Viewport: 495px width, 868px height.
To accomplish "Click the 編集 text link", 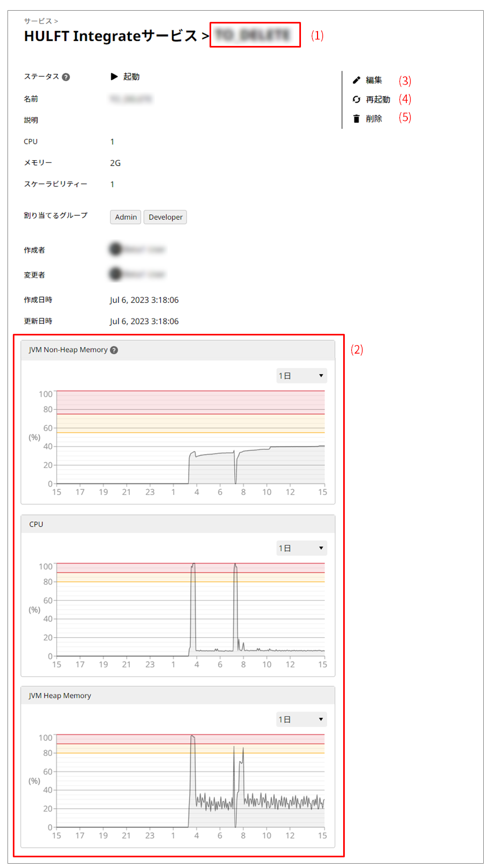I will click(x=374, y=80).
